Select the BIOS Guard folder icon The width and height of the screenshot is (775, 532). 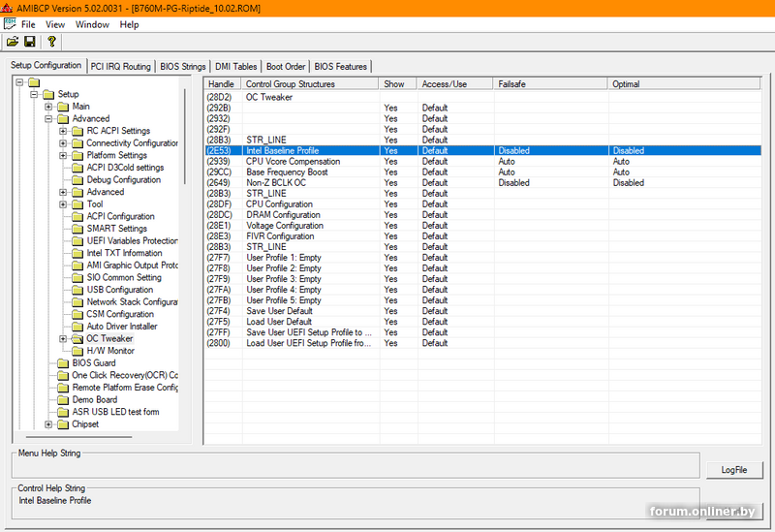click(63, 363)
